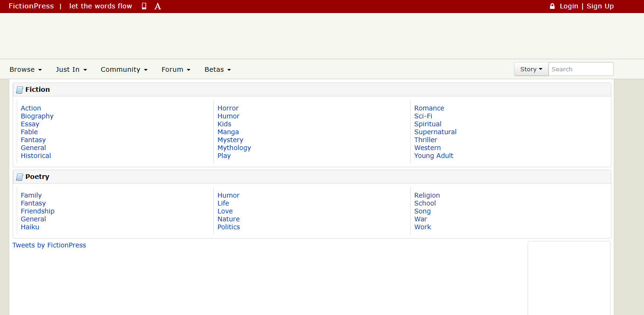Open the Play category
Viewport: 644px width, 315px height.
(x=224, y=156)
